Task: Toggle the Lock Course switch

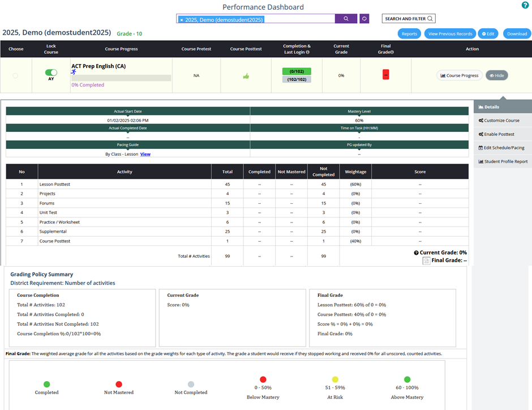Action: (x=51, y=72)
